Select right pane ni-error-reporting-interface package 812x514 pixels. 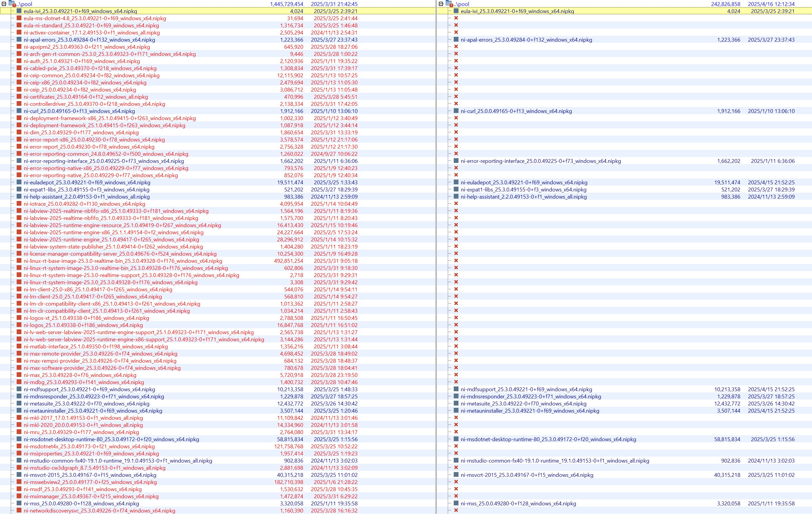click(541, 161)
